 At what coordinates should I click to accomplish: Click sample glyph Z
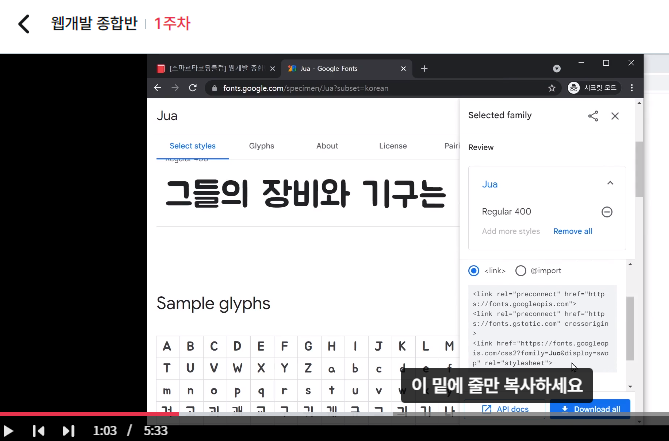308,368
